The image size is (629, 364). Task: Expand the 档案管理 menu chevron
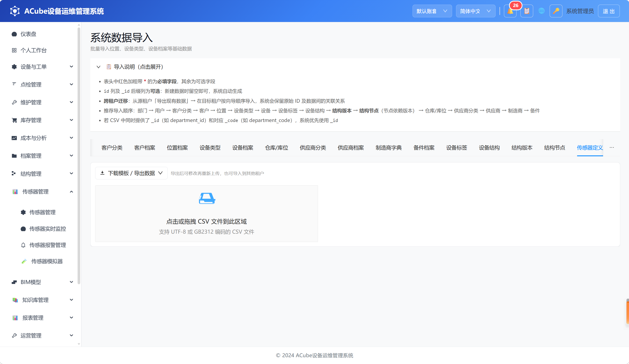tap(71, 156)
